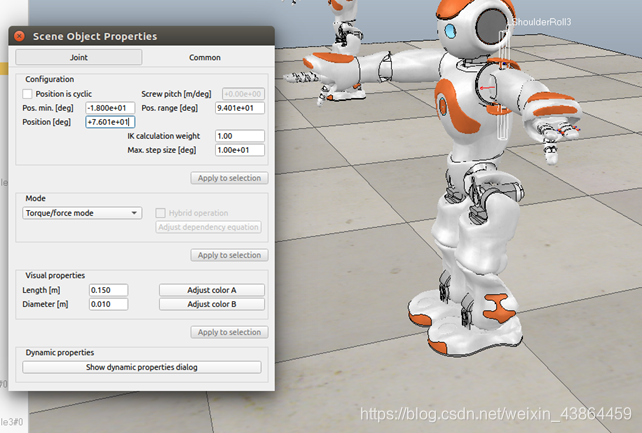Click the NAO robot's blue eye
Viewport: 642px width, 433px height.
450,30
